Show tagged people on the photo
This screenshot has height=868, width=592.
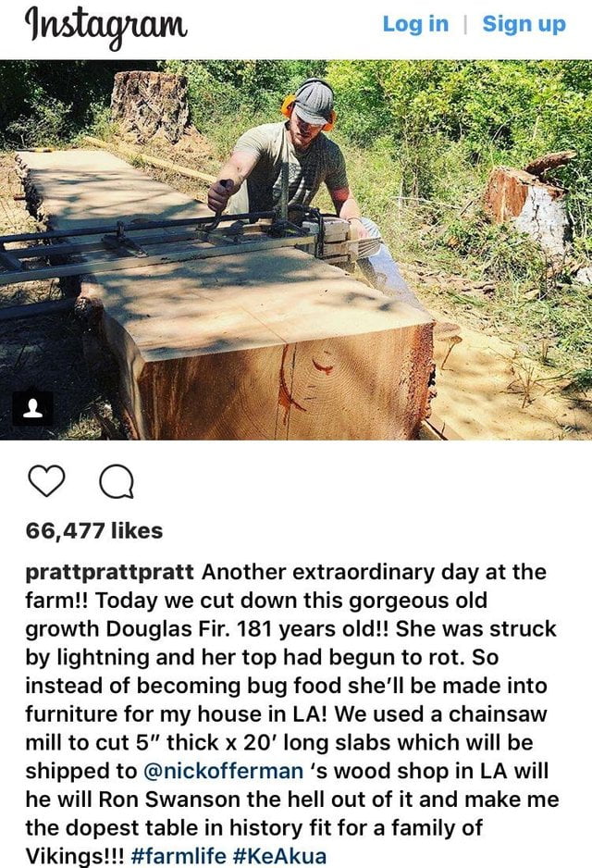(31, 407)
